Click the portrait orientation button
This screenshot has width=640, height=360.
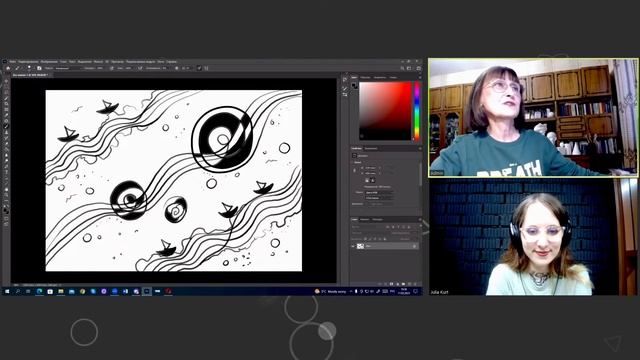(x=367, y=180)
